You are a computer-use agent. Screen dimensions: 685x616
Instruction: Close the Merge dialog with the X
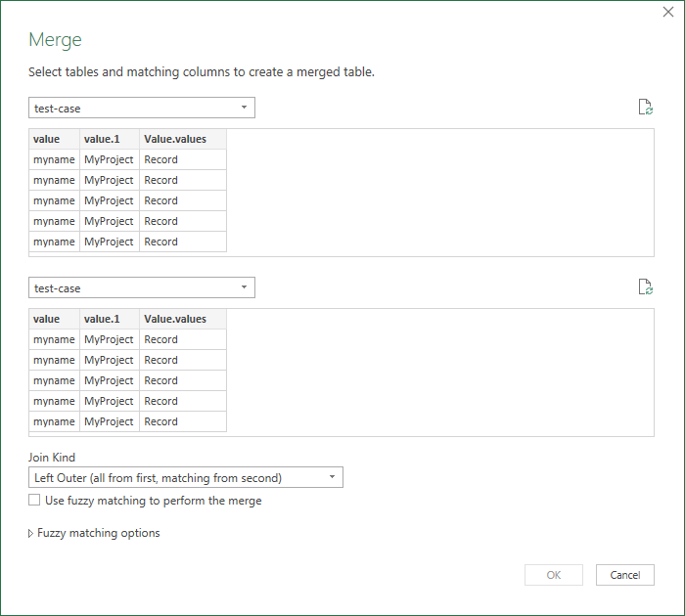(x=668, y=12)
